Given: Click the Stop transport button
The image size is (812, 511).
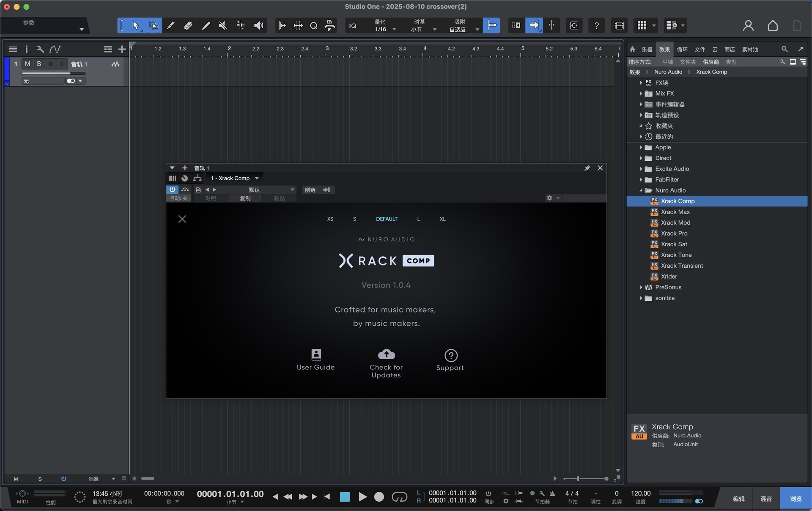Looking at the screenshot, I should click(x=345, y=497).
